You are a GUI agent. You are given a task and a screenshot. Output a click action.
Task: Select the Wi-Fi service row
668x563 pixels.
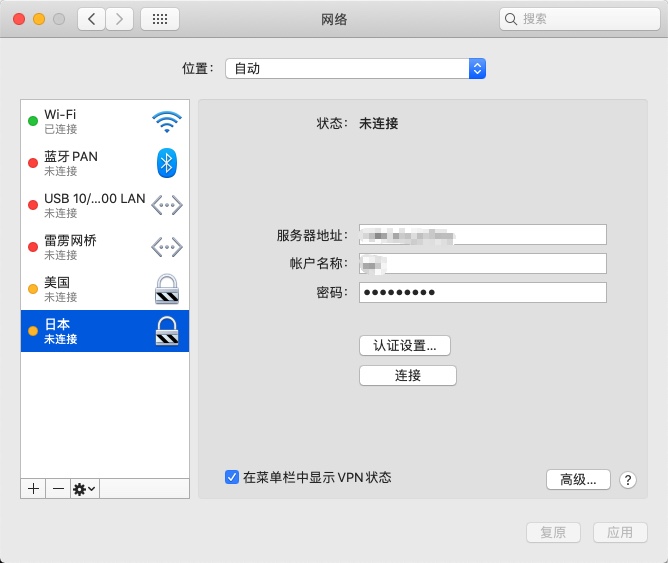(105, 121)
